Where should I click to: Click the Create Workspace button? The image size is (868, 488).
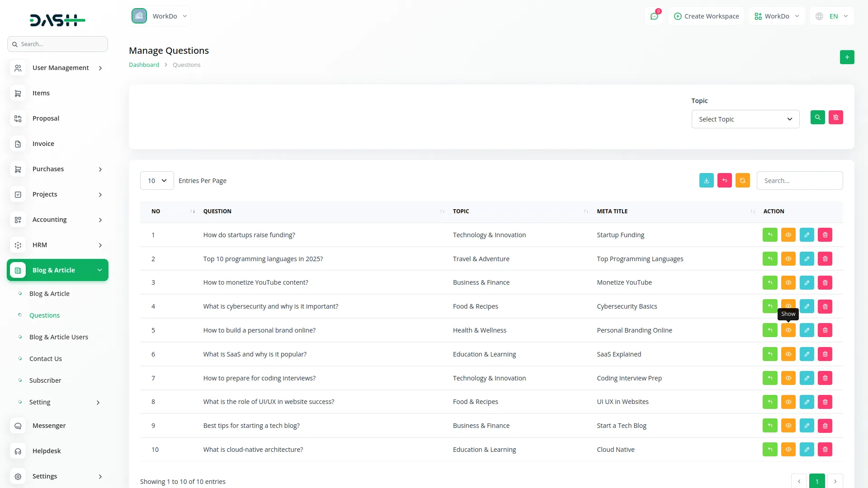pos(706,16)
